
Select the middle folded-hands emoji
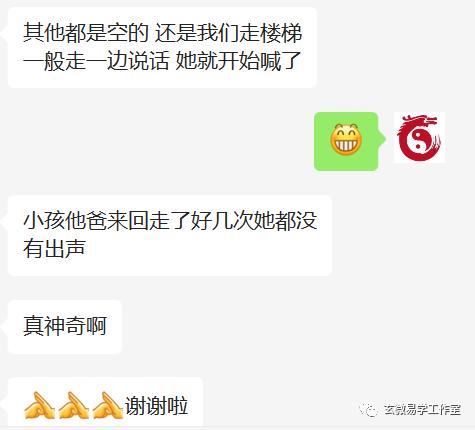click(74, 405)
